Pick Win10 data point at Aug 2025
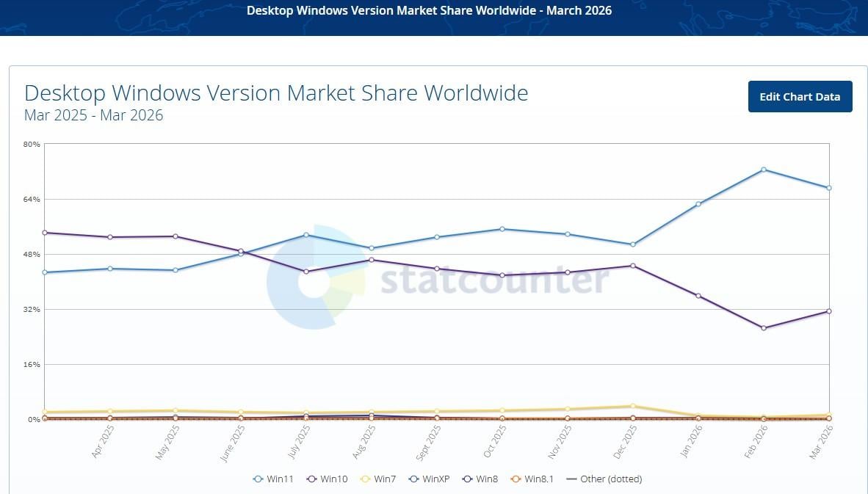This screenshot has width=868, height=494. (x=372, y=260)
